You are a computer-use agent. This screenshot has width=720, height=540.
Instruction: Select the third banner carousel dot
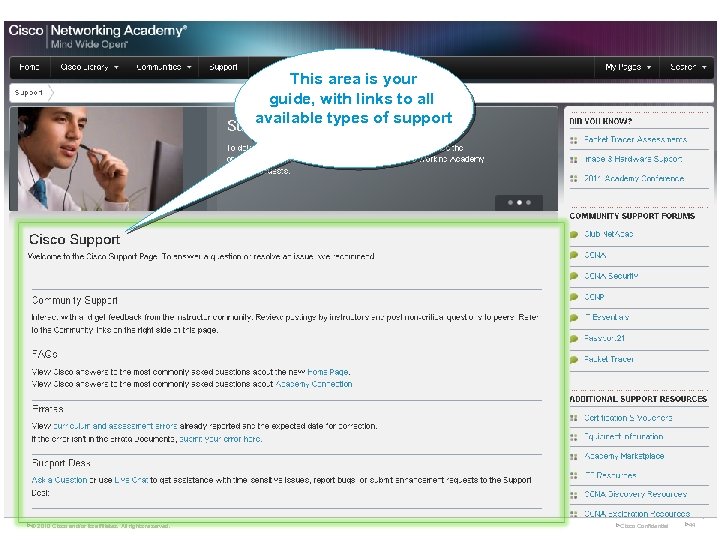point(529,202)
